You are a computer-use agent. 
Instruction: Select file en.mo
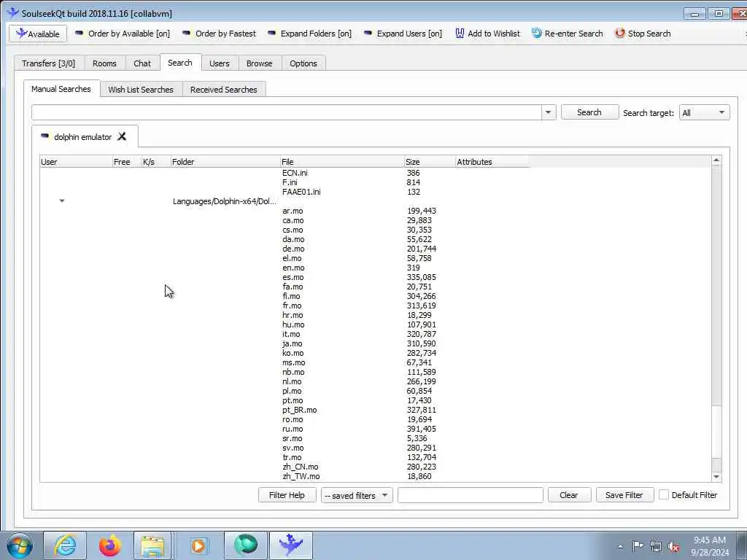[x=293, y=268]
